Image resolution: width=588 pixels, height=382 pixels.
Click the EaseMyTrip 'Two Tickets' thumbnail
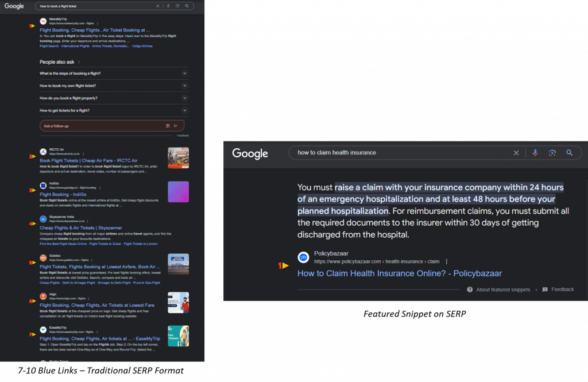(x=178, y=336)
